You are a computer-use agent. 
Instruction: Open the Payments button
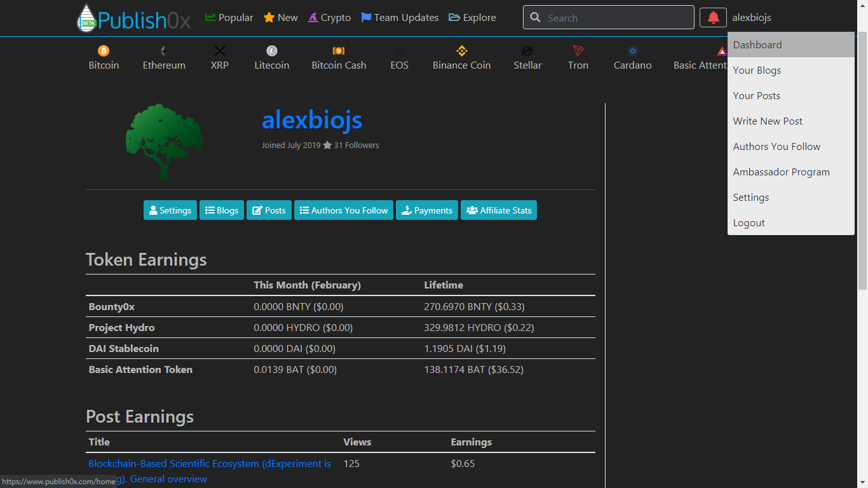427,210
